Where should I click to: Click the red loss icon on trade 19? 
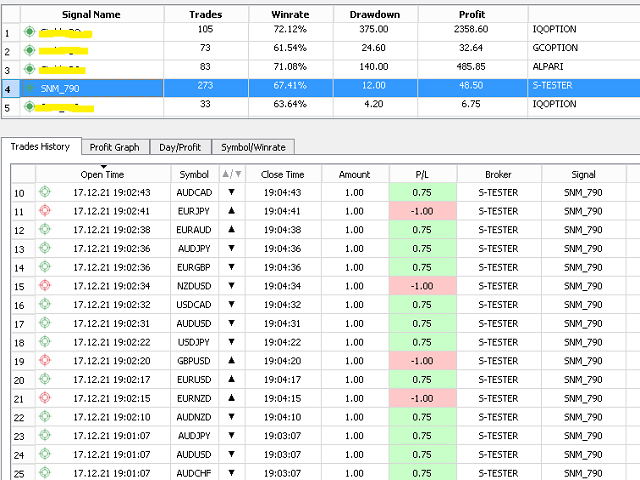tap(44, 361)
